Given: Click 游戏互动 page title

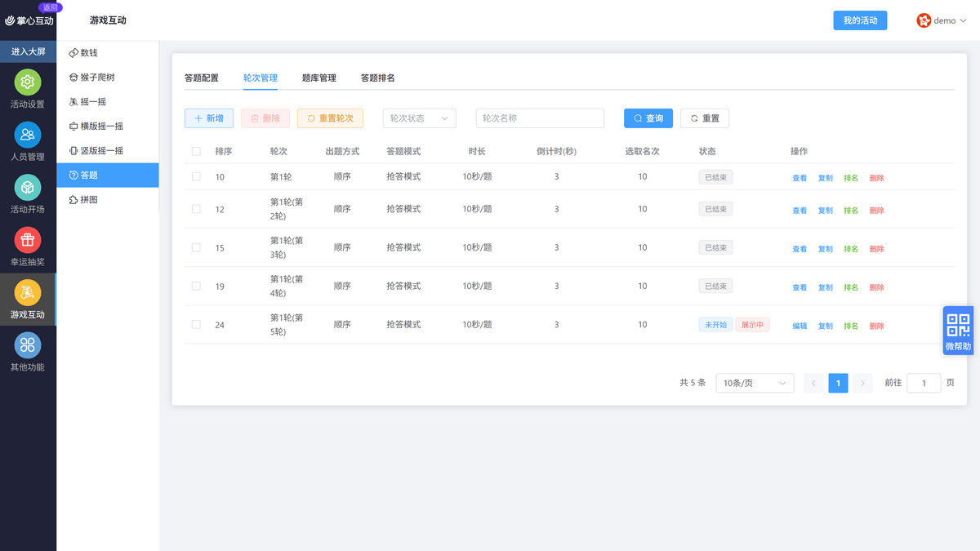Looking at the screenshot, I should (108, 20).
